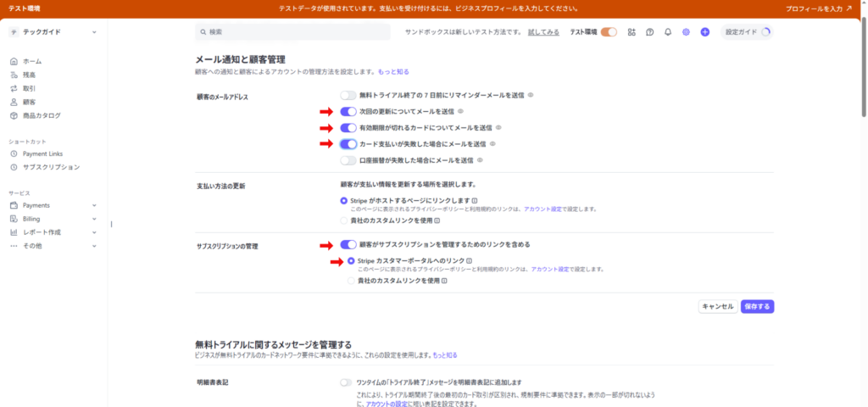Info icon beside Stripe カスタマーポータルへのリンク
The height and width of the screenshot is (407, 868).
point(469,261)
